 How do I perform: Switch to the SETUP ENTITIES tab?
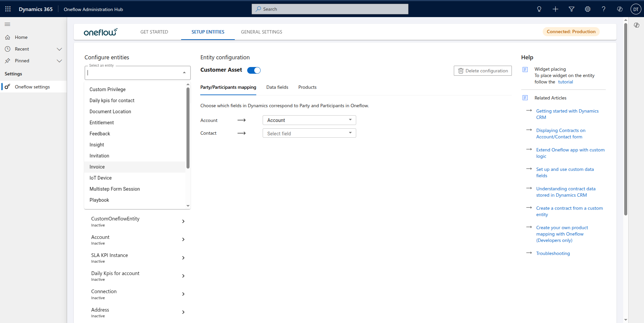click(x=208, y=32)
